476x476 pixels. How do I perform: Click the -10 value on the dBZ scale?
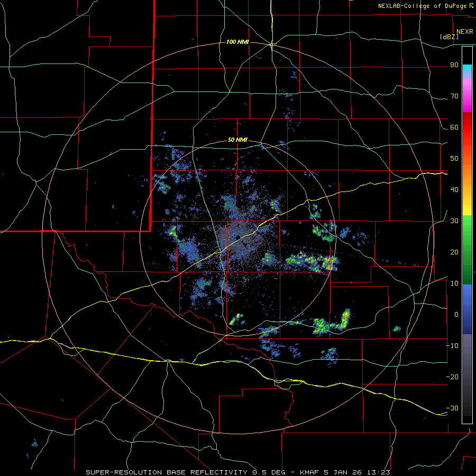[x=452, y=346]
